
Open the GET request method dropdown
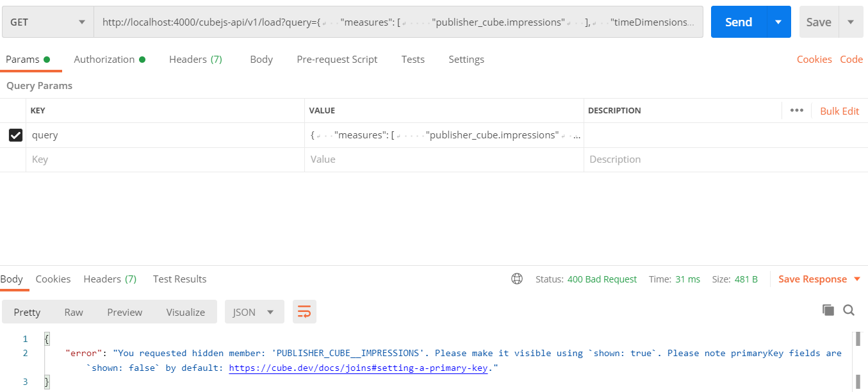pyautogui.click(x=47, y=21)
